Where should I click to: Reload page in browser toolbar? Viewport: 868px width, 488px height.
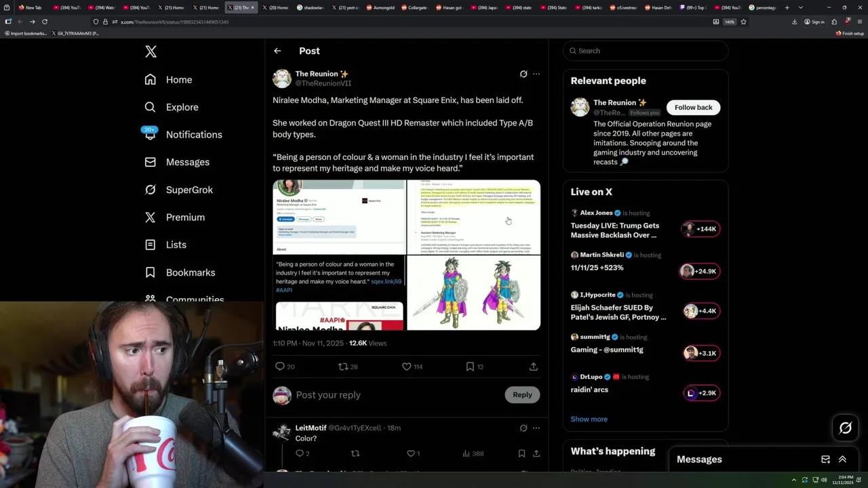(45, 22)
